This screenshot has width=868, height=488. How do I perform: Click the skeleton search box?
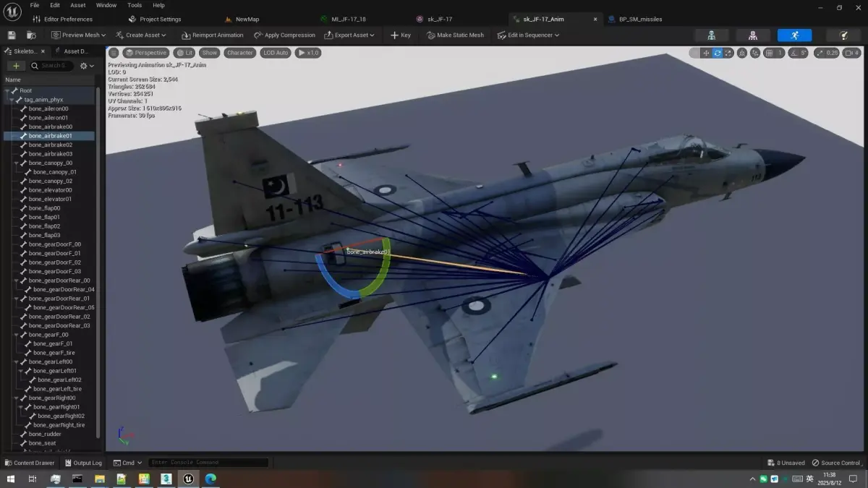coord(52,66)
